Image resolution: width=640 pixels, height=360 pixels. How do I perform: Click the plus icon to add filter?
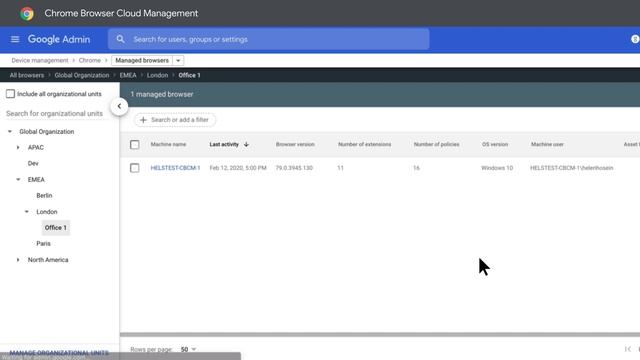pyautogui.click(x=143, y=120)
